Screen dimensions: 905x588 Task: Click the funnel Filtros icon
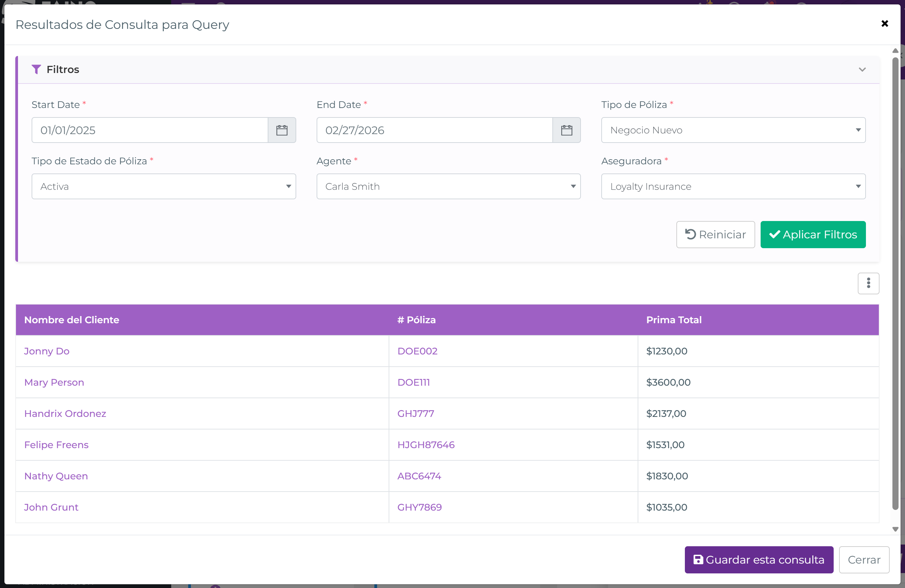(x=36, y=69)
